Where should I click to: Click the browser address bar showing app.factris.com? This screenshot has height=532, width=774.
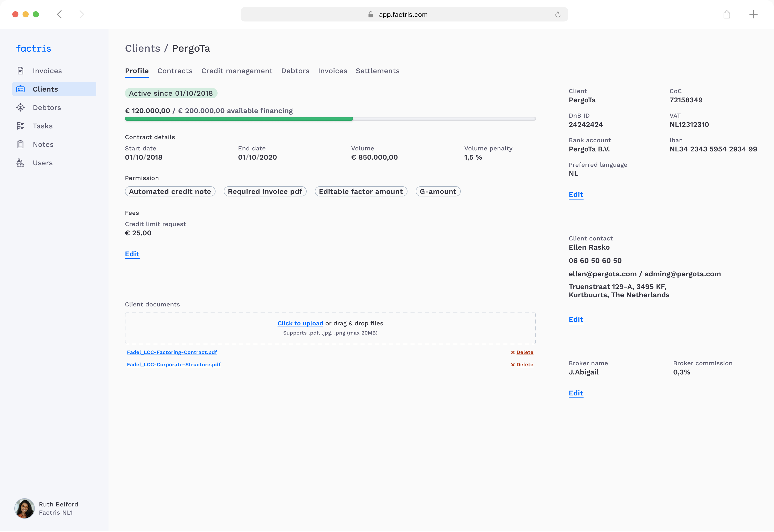[403, 14]
